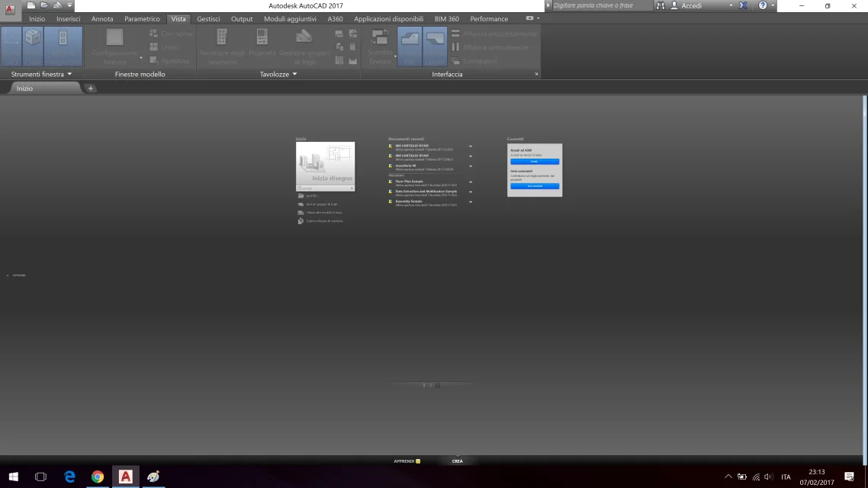The height and width of the screenshot is (488, 868).
Task: Open Google Chrome from the taskbar
Action: coord(98,477)
